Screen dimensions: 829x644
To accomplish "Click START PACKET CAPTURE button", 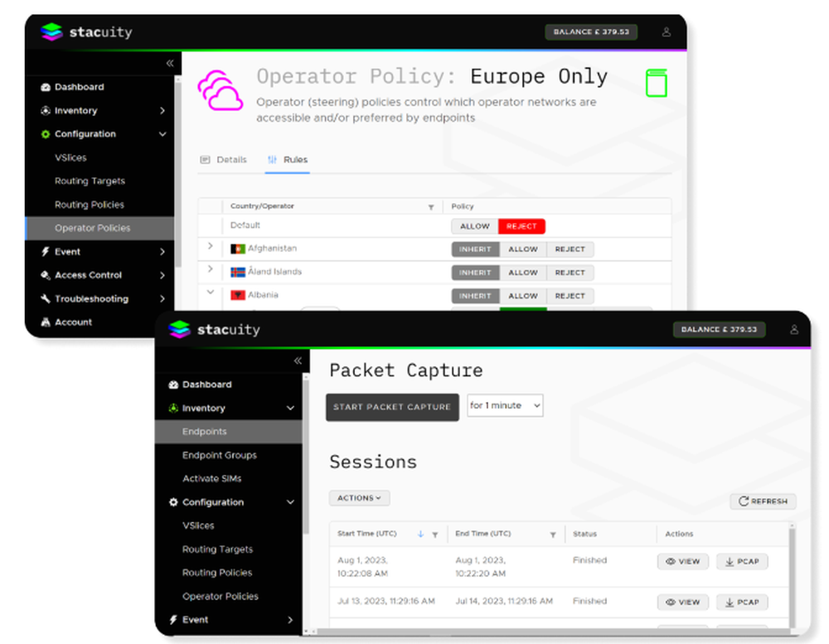I will (x=392, y=407).
